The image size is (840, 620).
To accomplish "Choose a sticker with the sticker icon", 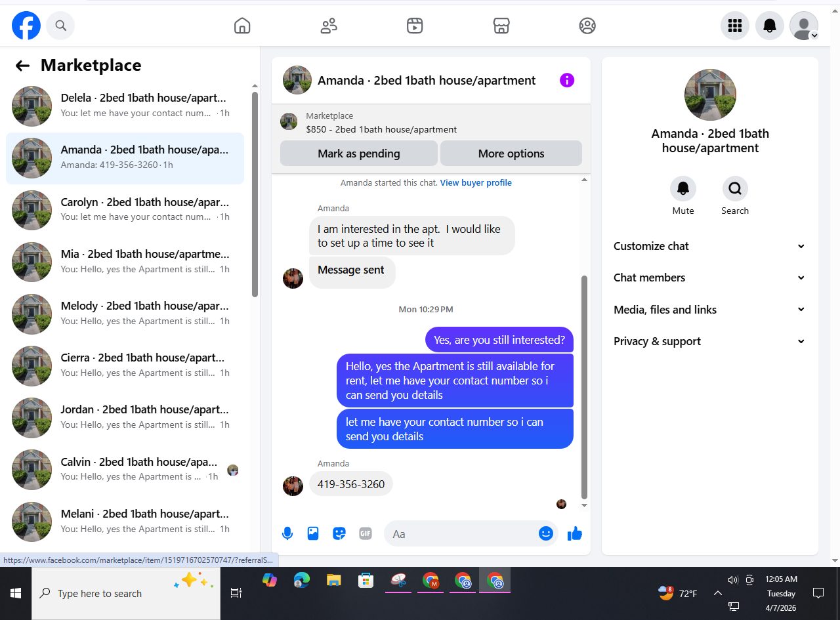I will coord(339,533).
